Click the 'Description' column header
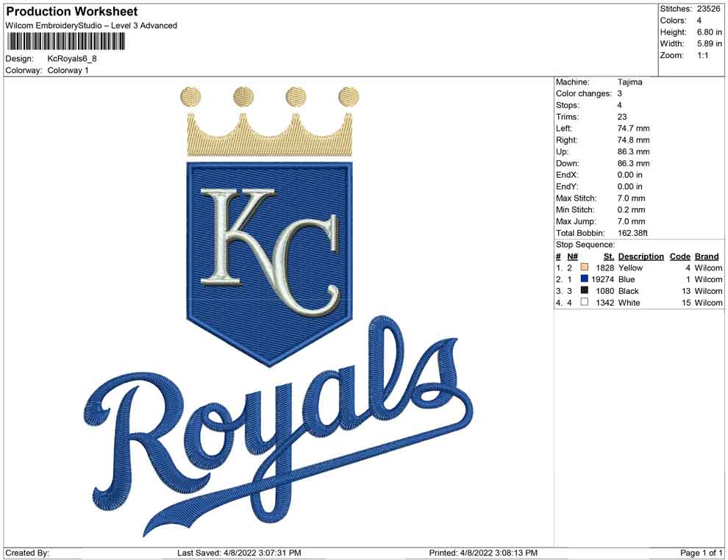 (640, 256)
